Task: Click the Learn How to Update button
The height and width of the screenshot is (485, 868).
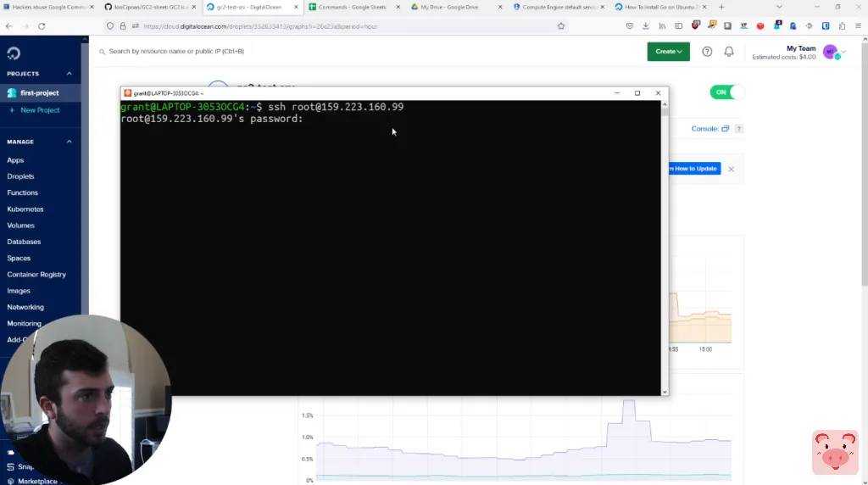Action: point(693,169)
